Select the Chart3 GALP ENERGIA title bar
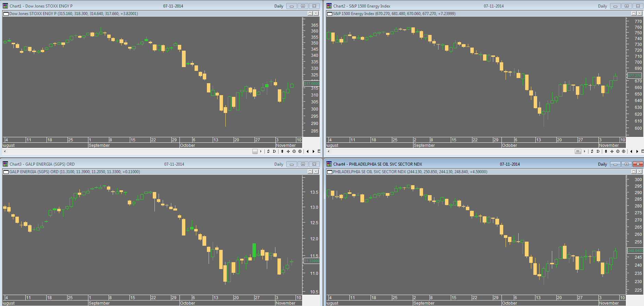Screen dimensions: 644x306 (137, 164)
